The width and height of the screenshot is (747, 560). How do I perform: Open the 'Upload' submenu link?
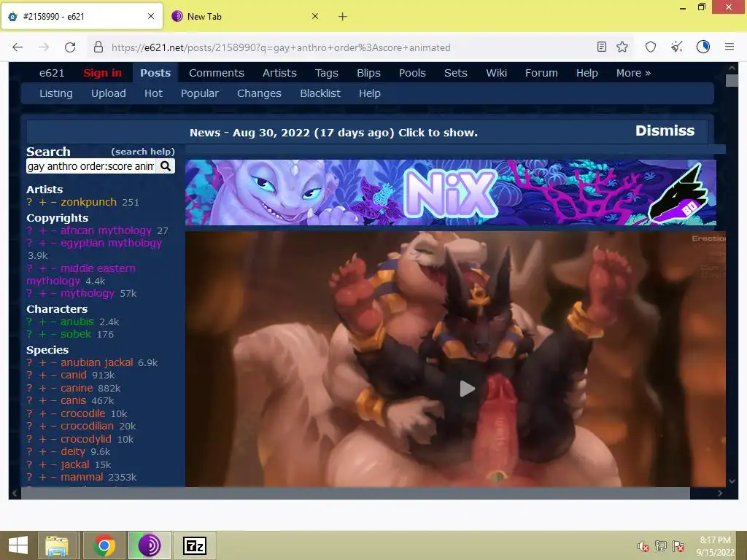tap(109, 93)
